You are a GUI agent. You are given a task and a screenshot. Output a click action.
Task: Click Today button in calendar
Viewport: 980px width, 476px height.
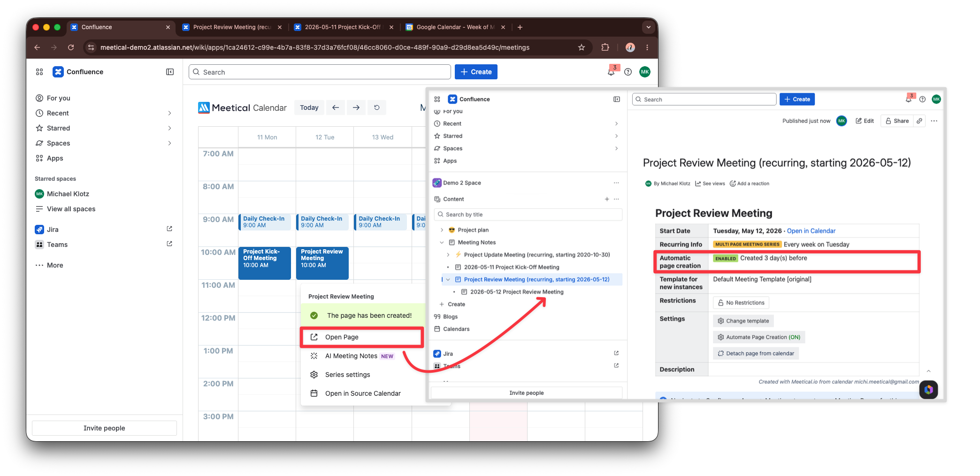pos(309,107)
